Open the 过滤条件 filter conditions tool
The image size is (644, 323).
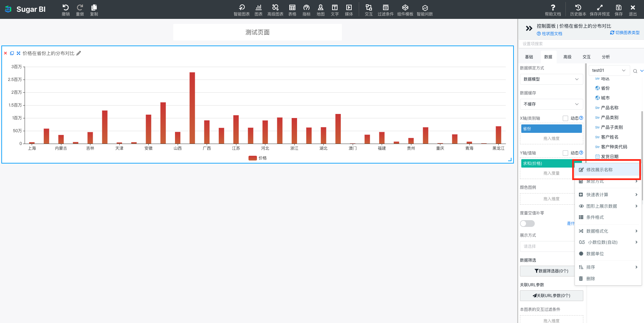click(386, 10)
